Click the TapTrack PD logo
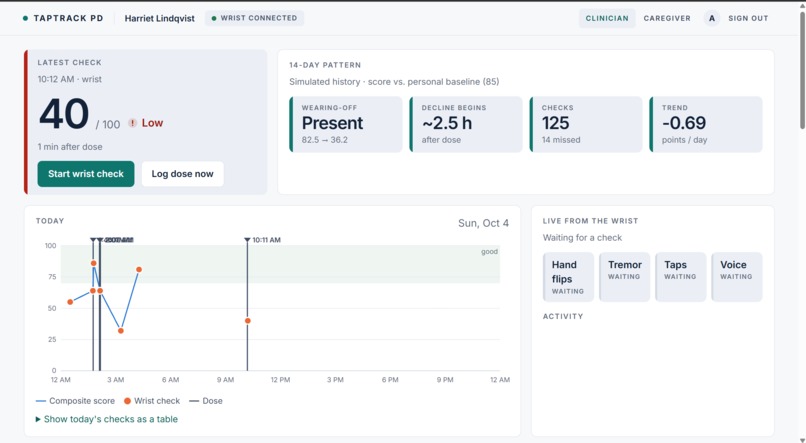Image resolution: width=806 pixels, height=443 pixels. pyautogui.click(x=63, y=18)
